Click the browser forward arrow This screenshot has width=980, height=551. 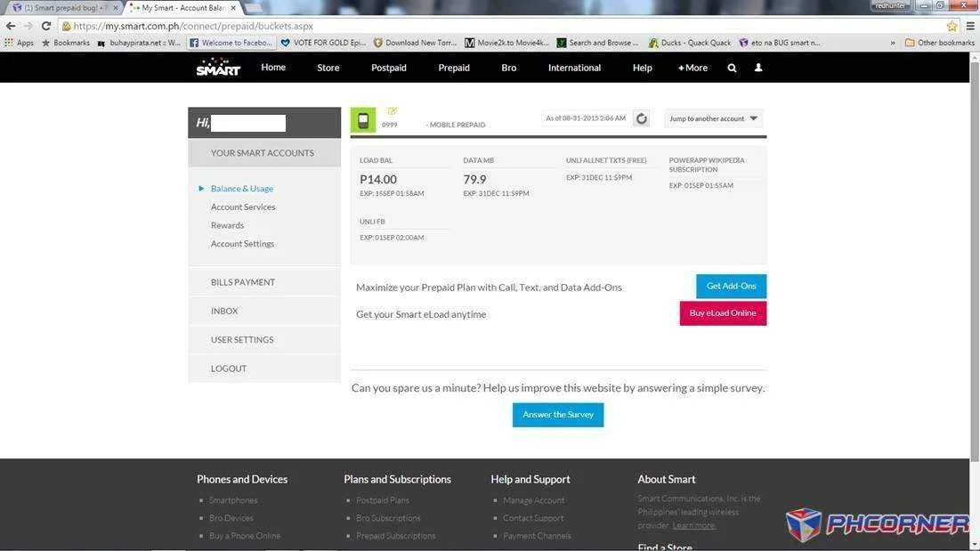click(x=28, y=26)
